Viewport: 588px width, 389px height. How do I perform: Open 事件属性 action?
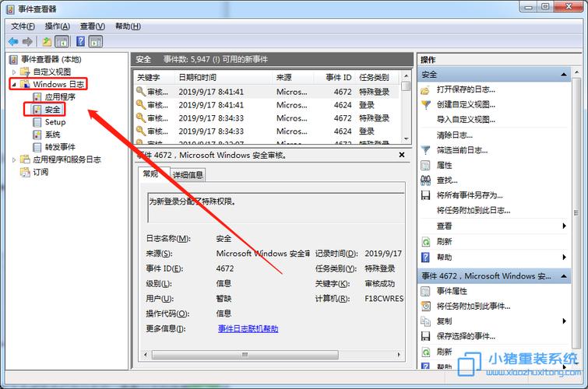(x=452, y=291)
